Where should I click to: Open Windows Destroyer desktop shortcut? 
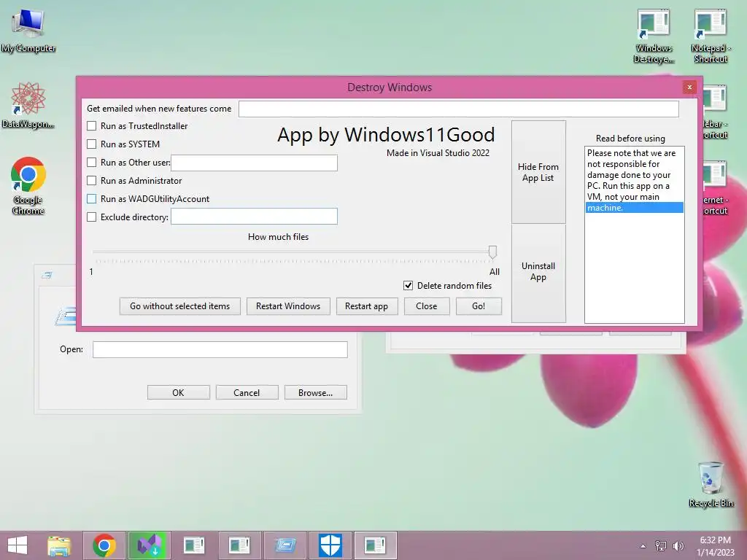point(654,36)
